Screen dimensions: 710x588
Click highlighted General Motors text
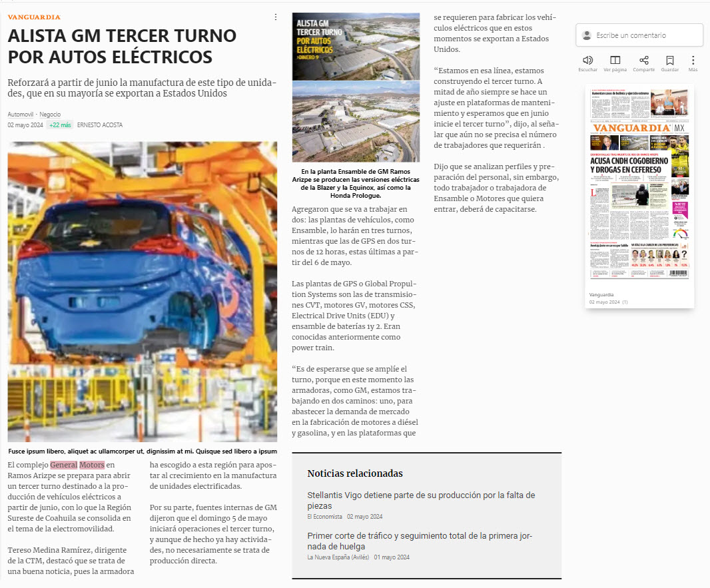point(77,465)
